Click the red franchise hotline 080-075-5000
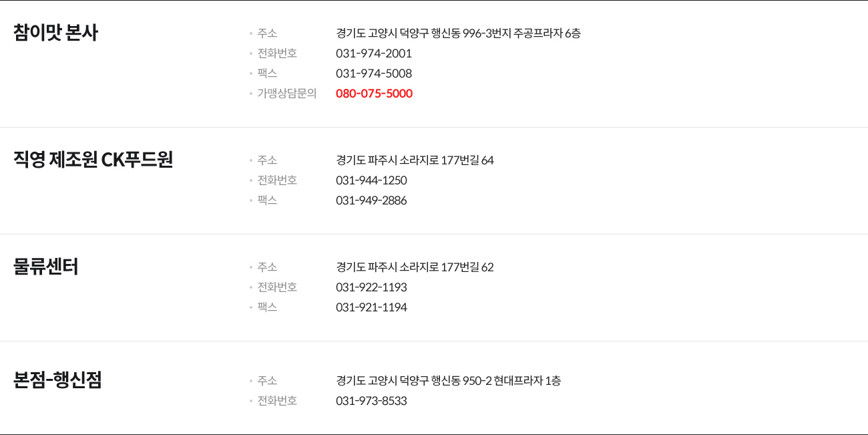This screenshot has width=868, height=435. tap(374, 93)
